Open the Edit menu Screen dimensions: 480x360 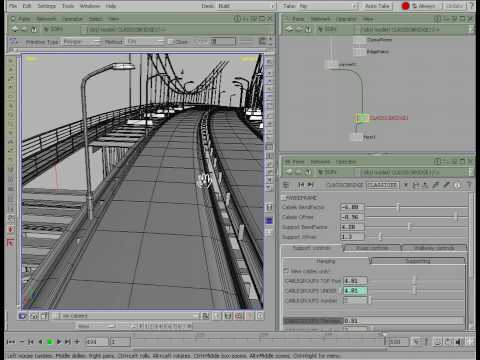(x=27, y=6)
